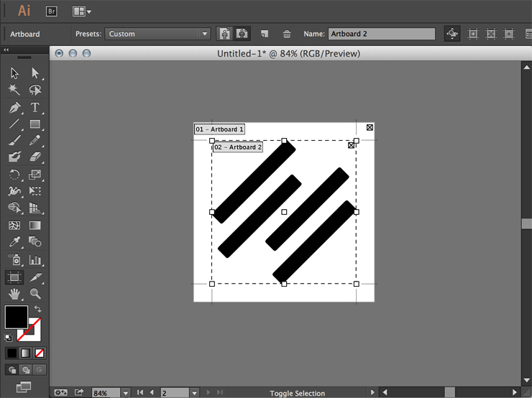The image size is (532, 398).
Task: Select the Slice tool
Action: (35, 277)
